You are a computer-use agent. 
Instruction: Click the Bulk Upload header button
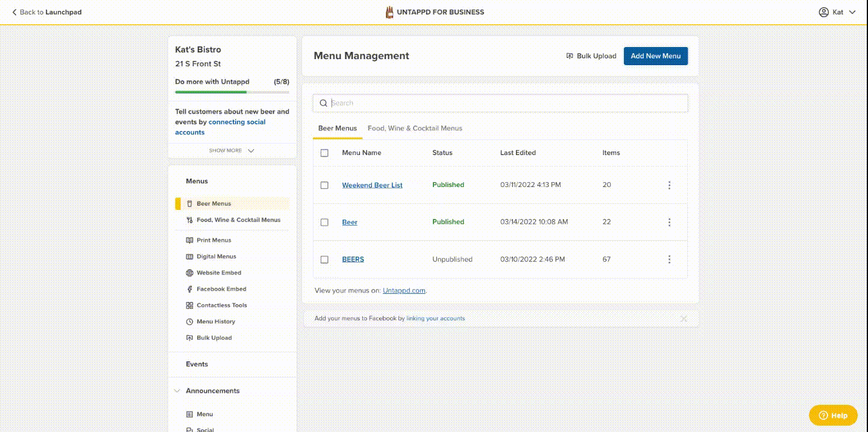pos(591,56)
